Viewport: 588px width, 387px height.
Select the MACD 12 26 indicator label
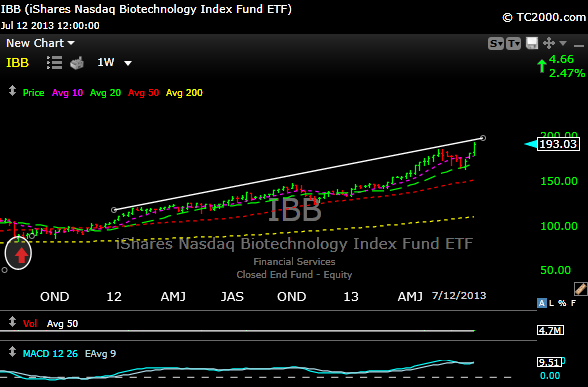click(50, 354)
